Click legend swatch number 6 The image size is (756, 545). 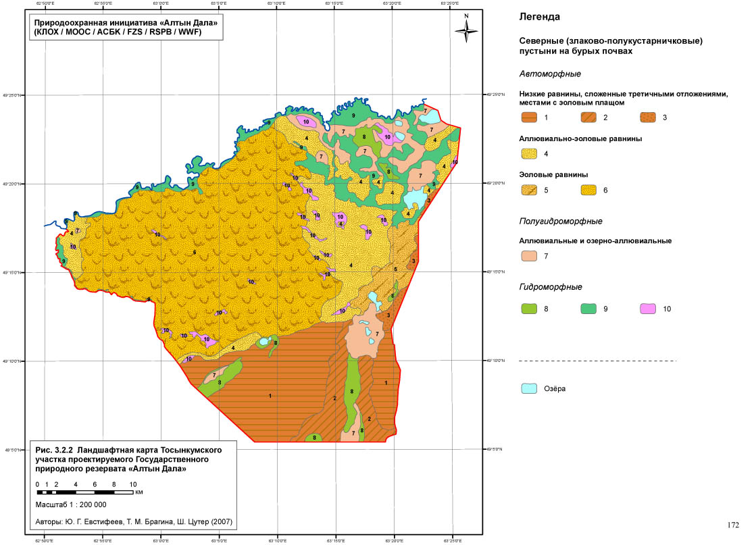590,190
